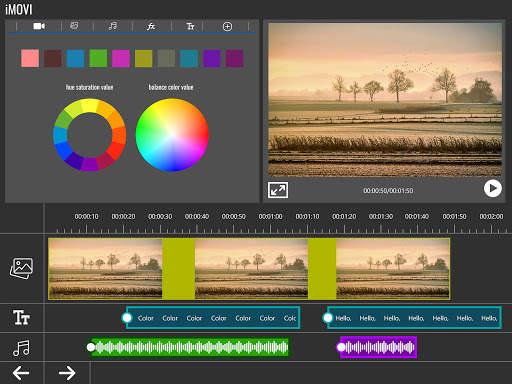The height and width of the screenshot is (384, 512).
Task: Select the green color swatch
Action: (x=98, y=58)
